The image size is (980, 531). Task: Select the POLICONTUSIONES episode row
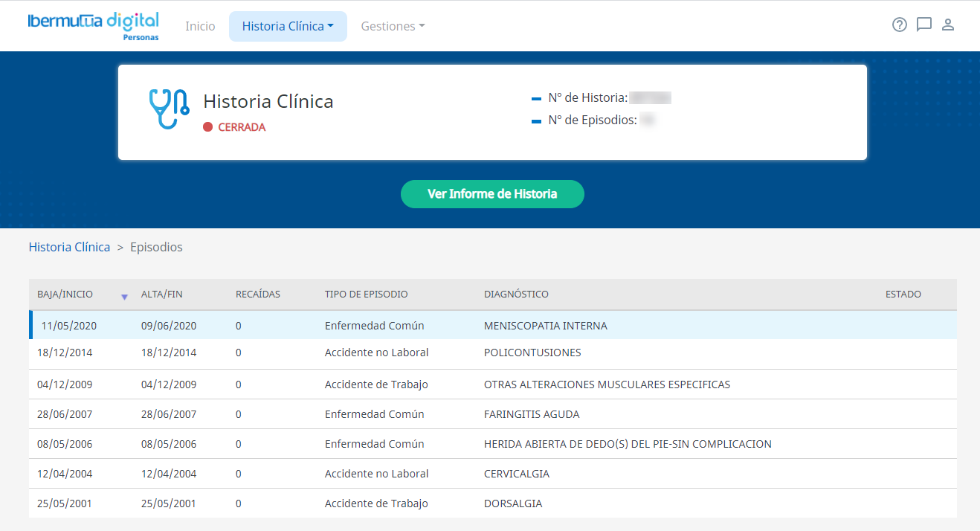pos(532,353)
